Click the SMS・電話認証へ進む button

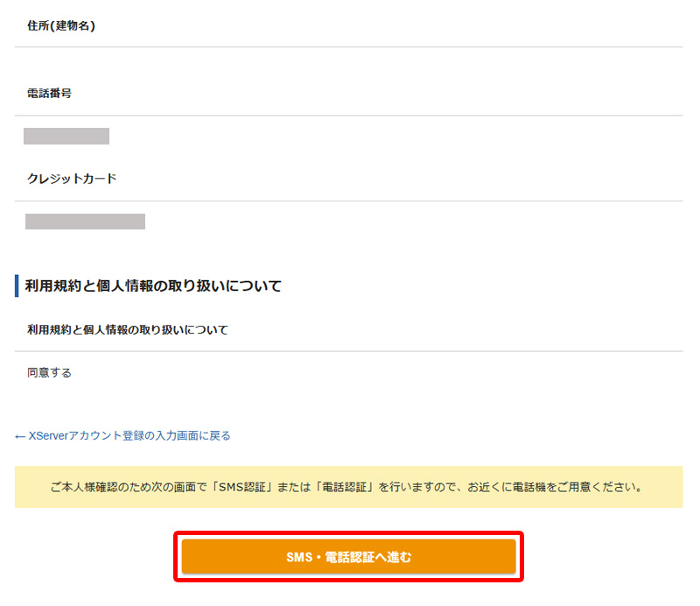(x=348, y=557)
